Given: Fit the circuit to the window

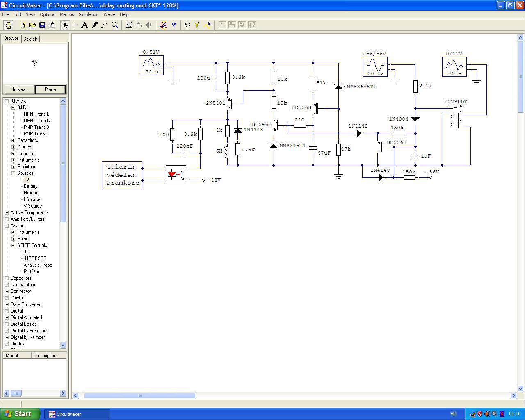Looking at the screenshot, I should point(129,25).
